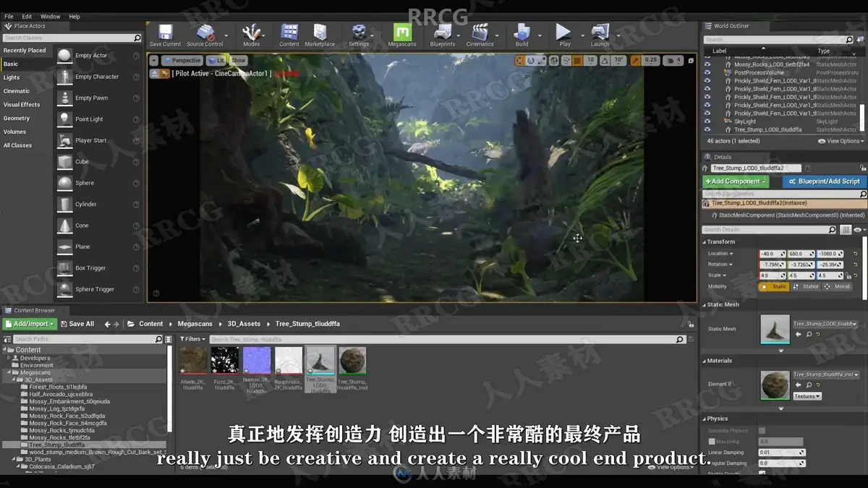Open the Blueprints toolbar button

(442, 35)
